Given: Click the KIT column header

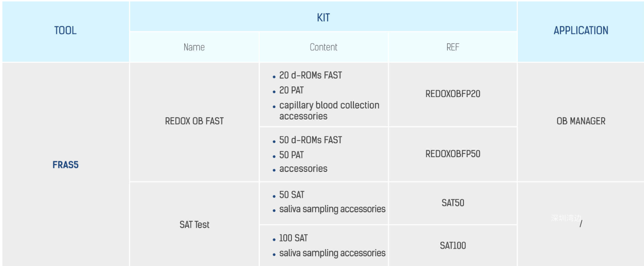Looking at the screenshot, I should point(323,18).
